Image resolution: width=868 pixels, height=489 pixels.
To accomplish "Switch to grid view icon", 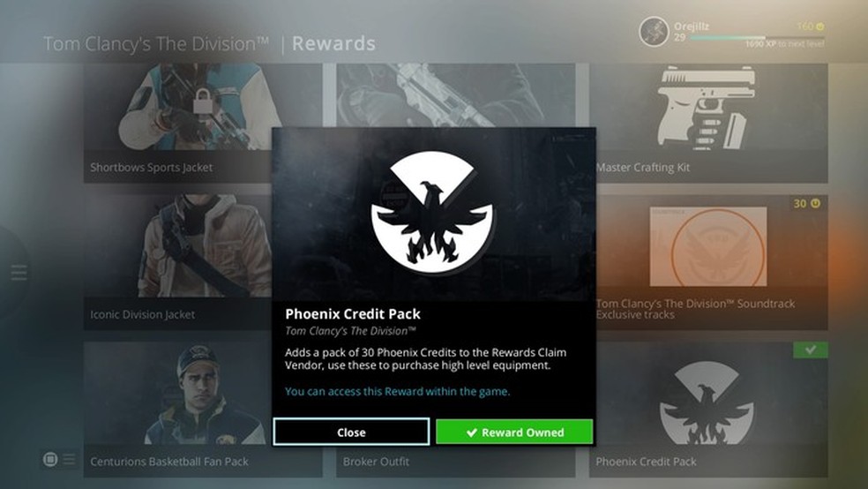I will [x=49, y=459].
